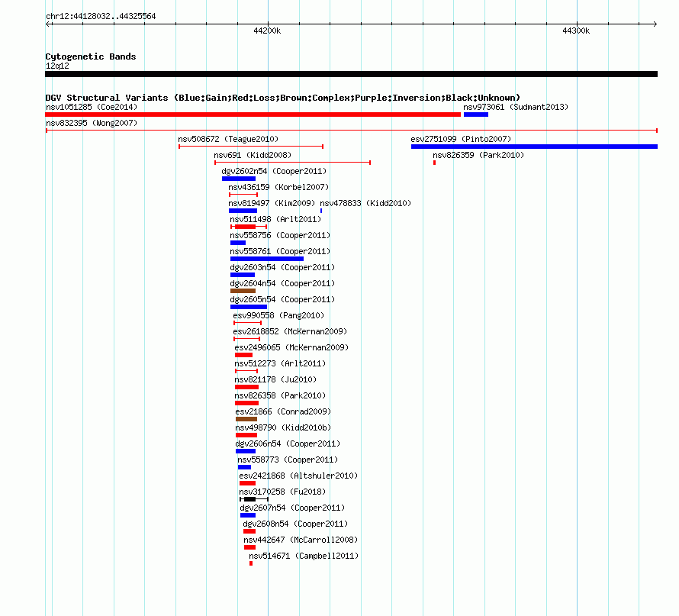Image resolution: width=679 pixels, height=616 pixels.
Task: Select the nsv558761 (Cooper2011) blue bar
Action: tap(267, 259)
